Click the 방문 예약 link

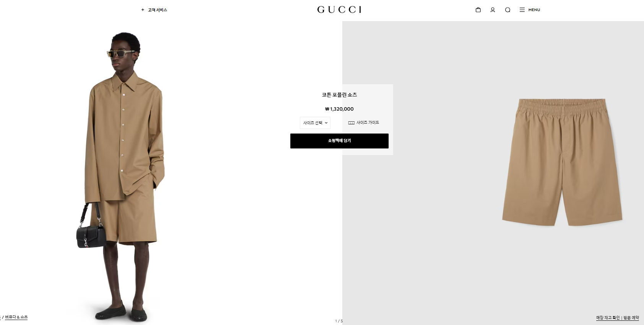[631, 318]
